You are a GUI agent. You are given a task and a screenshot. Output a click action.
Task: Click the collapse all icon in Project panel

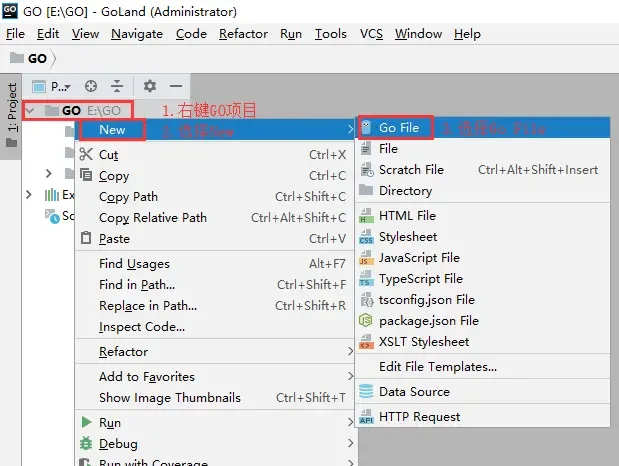click(117, 86)
